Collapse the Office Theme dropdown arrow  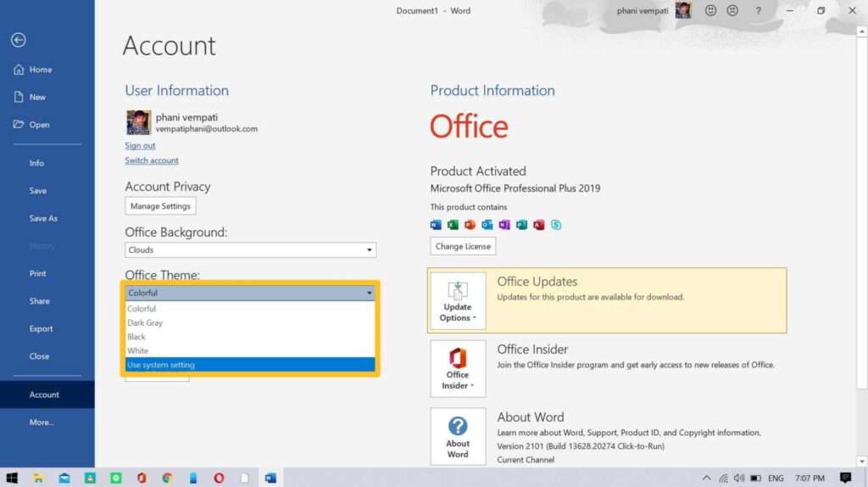click(370, 293)
